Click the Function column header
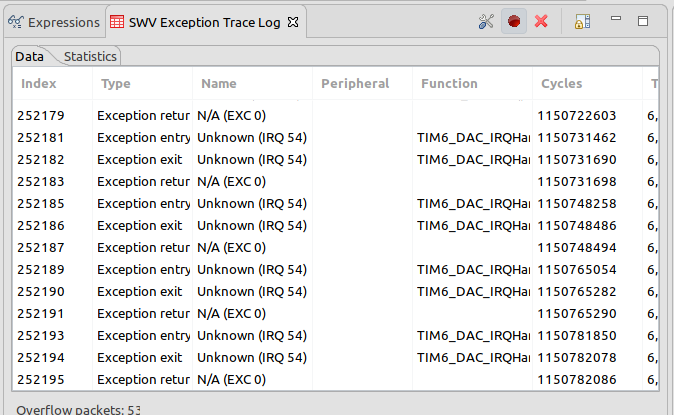The width and height of the screenshot is (674, 415). 449,84
